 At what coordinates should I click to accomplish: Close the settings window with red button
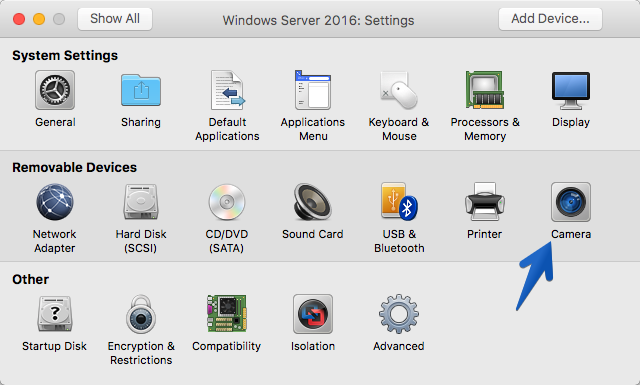click(x=19, y=19)
